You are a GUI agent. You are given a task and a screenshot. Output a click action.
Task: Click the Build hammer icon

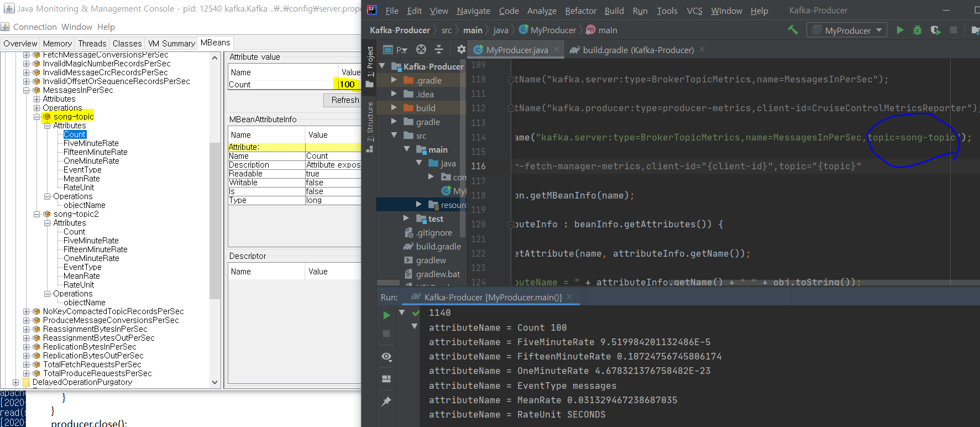tap(793, 30)
